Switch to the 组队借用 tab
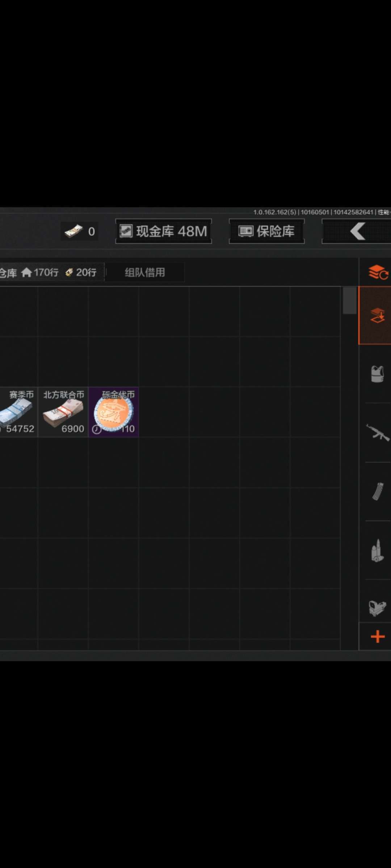Image resolution: width=391 pixels, height=868 pixels. 145,272
